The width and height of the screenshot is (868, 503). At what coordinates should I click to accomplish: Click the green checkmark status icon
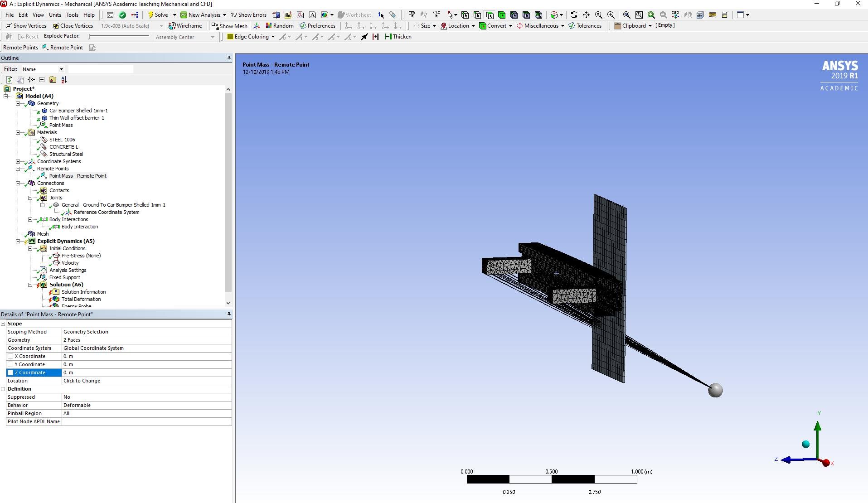[122, 15]
